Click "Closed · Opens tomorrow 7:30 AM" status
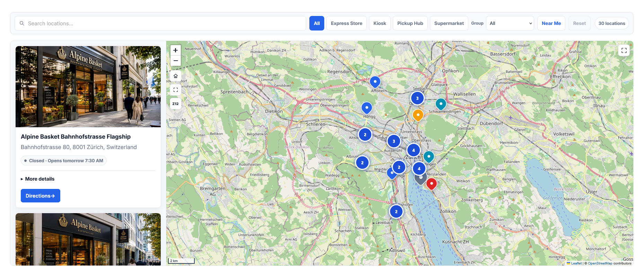 tap(64, 160)
